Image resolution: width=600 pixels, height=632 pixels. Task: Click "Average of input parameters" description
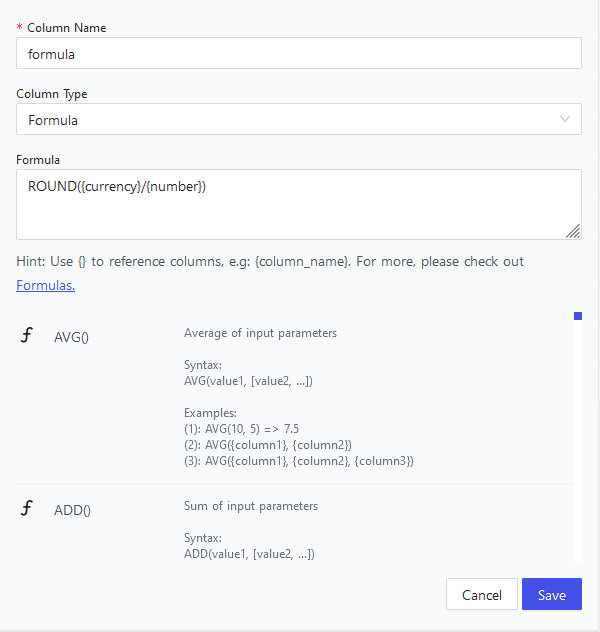point(260,333)
